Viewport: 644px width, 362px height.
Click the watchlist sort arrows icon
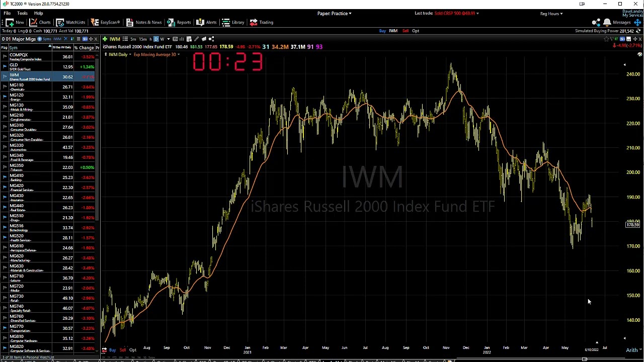[x=72, y=39]
